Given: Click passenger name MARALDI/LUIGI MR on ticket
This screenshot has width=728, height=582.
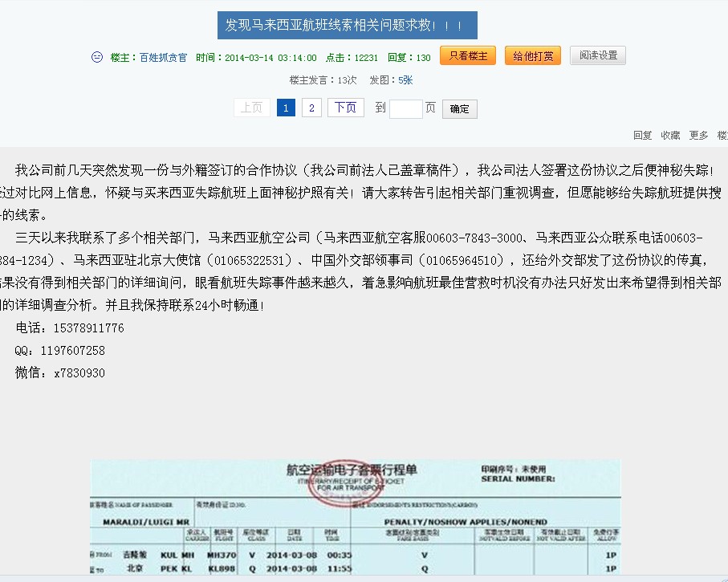Looking at the screenshot, I should tap(146, 522).
